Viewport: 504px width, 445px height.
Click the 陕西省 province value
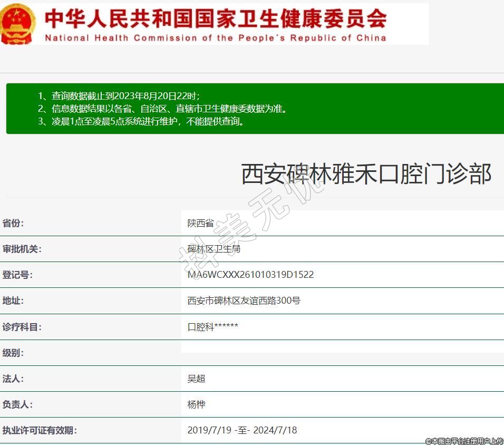[201, 223]
